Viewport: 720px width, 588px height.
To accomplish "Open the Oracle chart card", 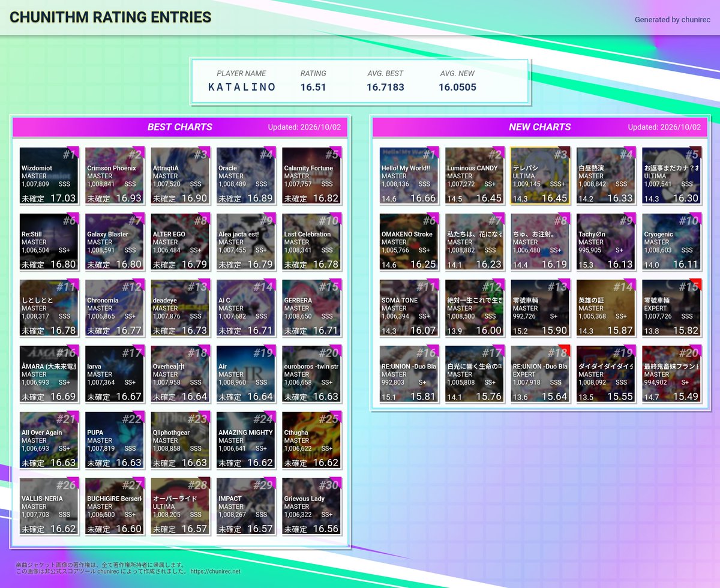I will click(x=246, y=176).
